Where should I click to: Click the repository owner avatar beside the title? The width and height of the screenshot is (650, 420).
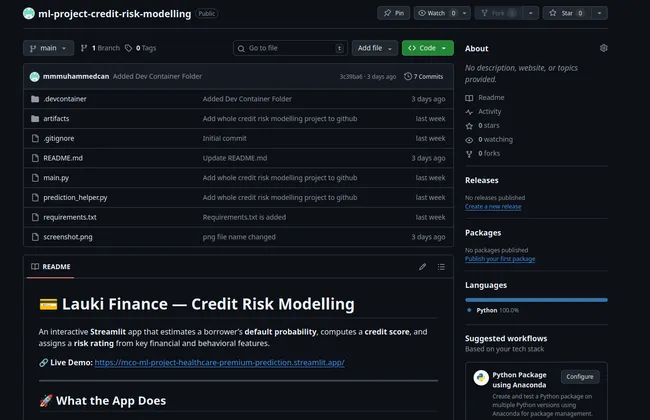click(x=29, y=13)
